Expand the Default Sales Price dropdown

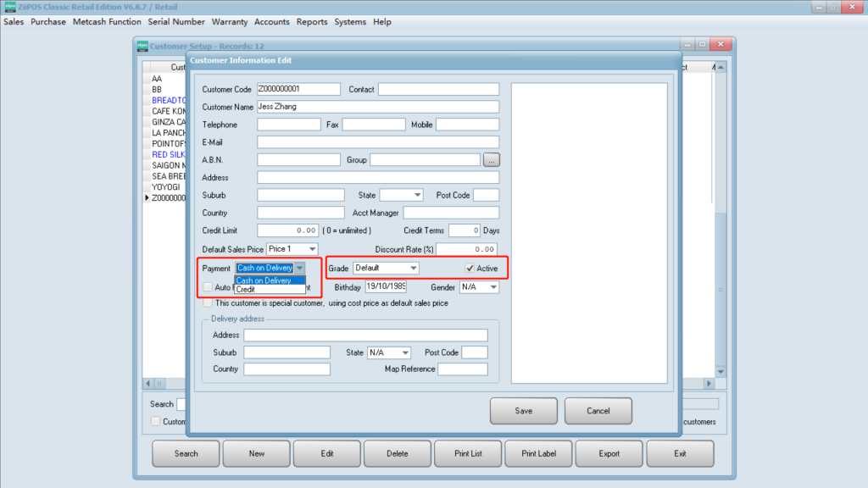click(x=312, y=249)
